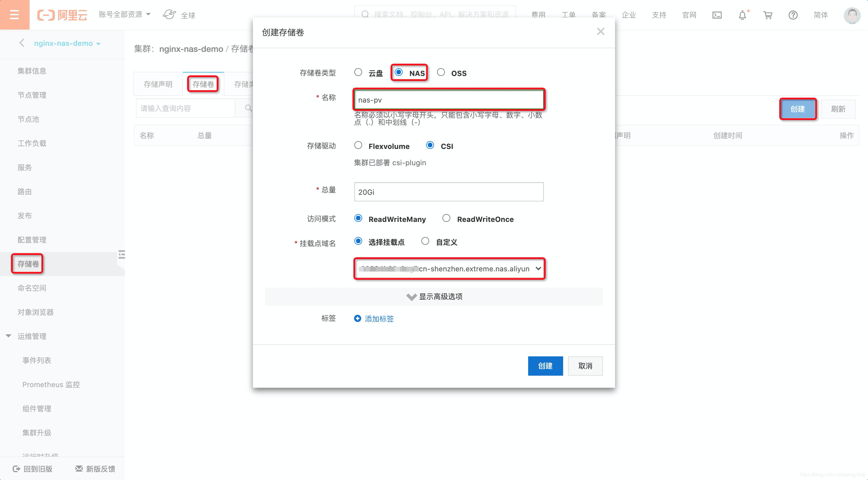Select 选择挂载点 mount domain option
Screen dimensions: 868x480
pyautogui.click(x=358, y=241)
